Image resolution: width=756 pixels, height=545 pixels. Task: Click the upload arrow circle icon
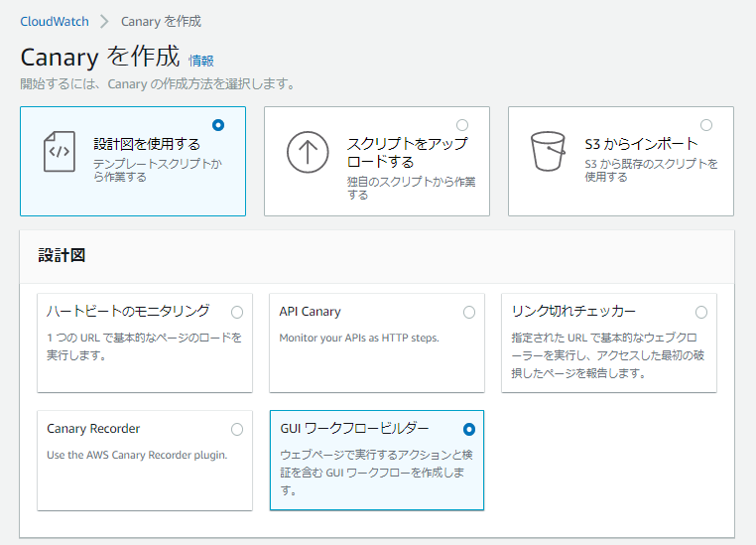[x=308, y=152]
